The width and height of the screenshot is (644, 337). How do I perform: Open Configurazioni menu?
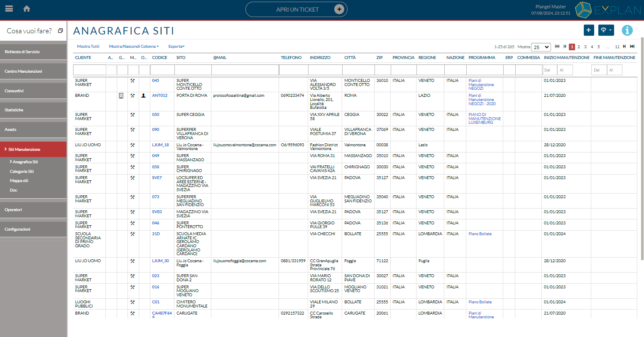33,229
